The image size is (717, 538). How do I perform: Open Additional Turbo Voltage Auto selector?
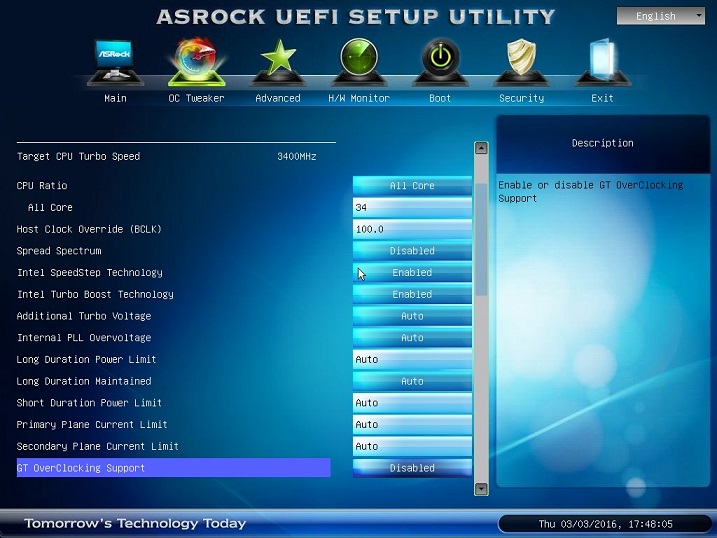point(412,316)
